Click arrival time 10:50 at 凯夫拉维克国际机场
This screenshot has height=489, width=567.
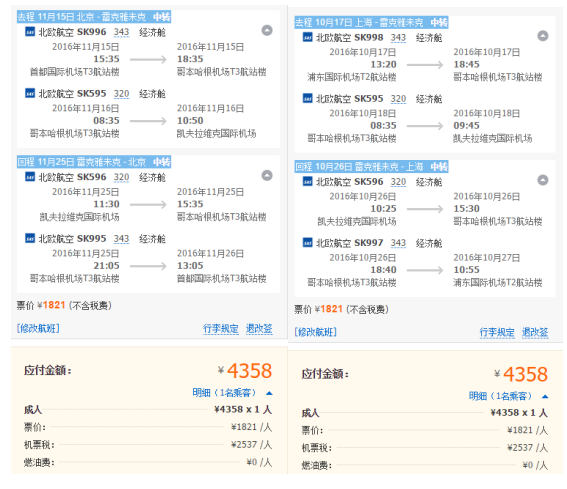coord(190,120)
